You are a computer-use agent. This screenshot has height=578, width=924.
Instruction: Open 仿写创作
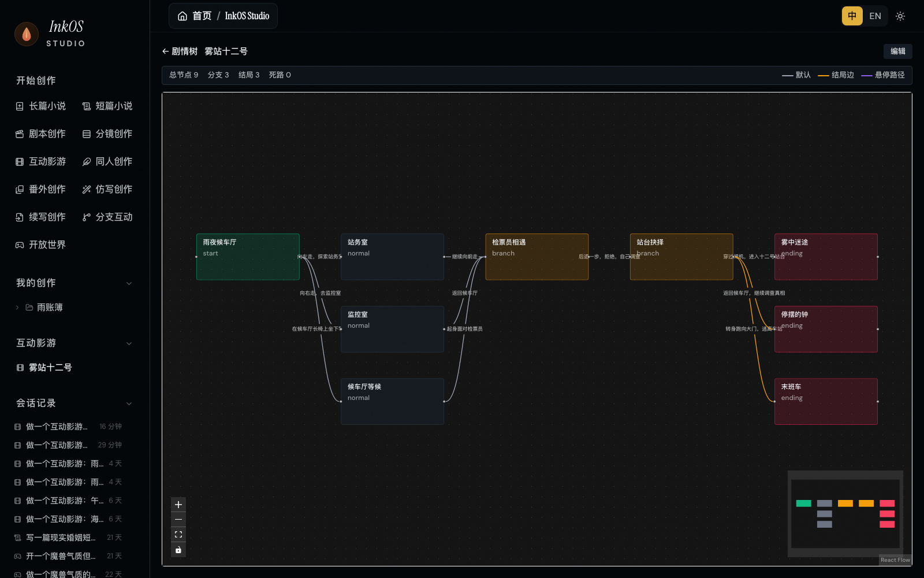point(107,190)
